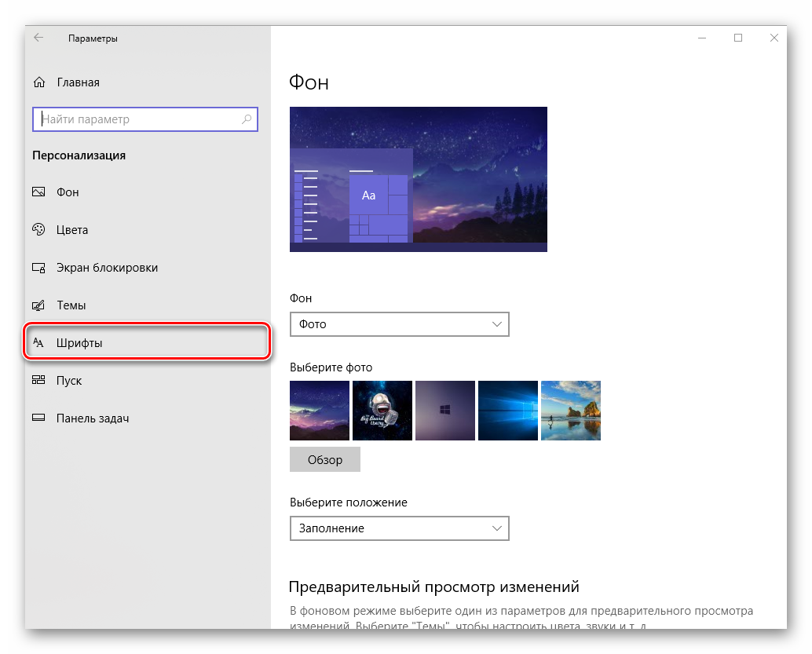The image size is (812, 654).
Task: Close the Параметры window
Action: tap(774, 38)
